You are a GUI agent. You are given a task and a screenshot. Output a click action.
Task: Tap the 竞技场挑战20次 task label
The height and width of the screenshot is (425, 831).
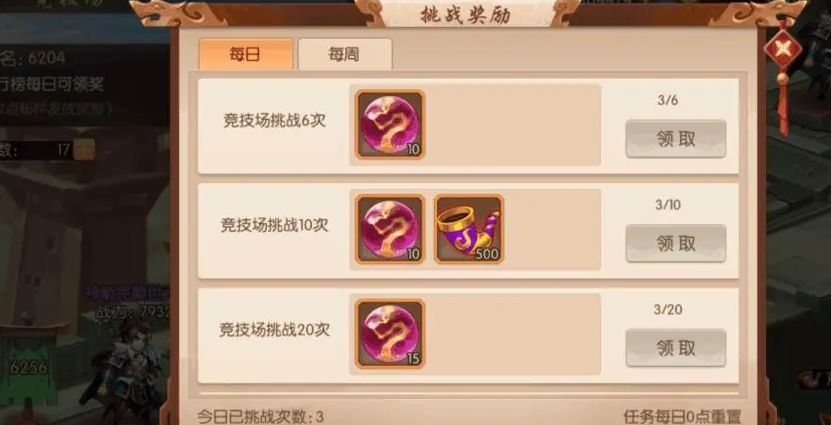click(275, 330)
